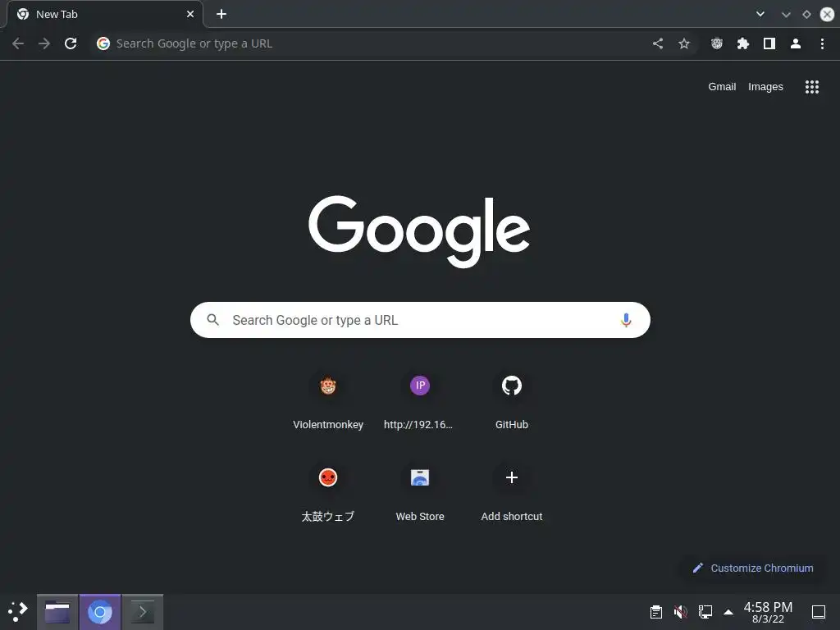Open the Web Store shortcut
Viewport: 840px width, 630px height.
[419, 493]
